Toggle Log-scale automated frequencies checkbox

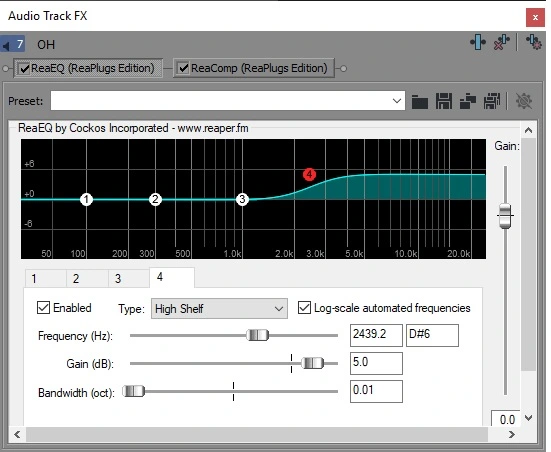tap(304, 308)
